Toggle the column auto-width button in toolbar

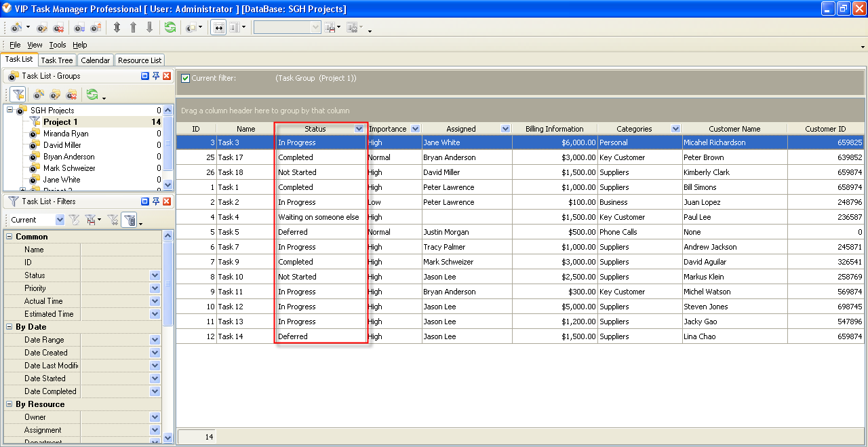pyautogui.click(x=219, y=28)
